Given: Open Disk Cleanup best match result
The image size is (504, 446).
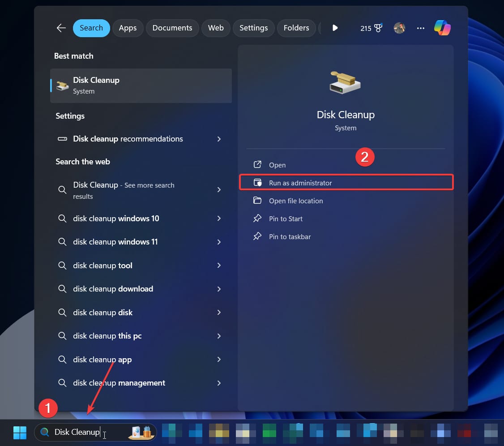Looking at the screenshot, I should coord(141,86).
